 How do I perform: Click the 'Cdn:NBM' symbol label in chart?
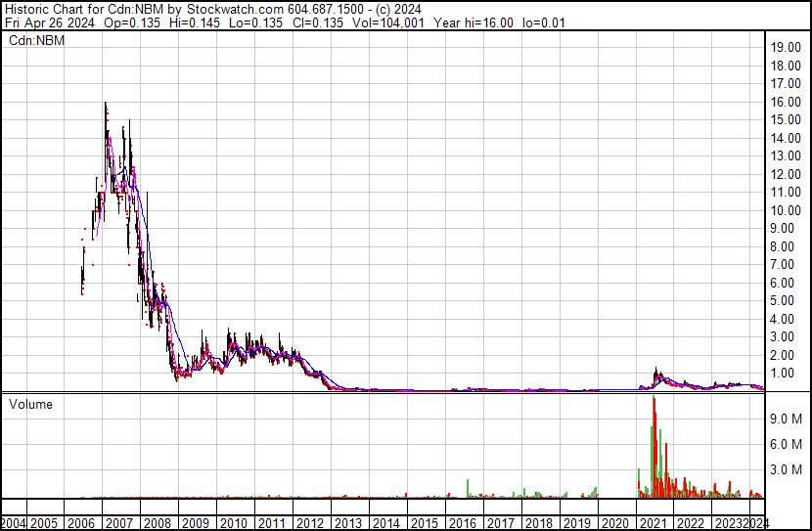point(36,40)
